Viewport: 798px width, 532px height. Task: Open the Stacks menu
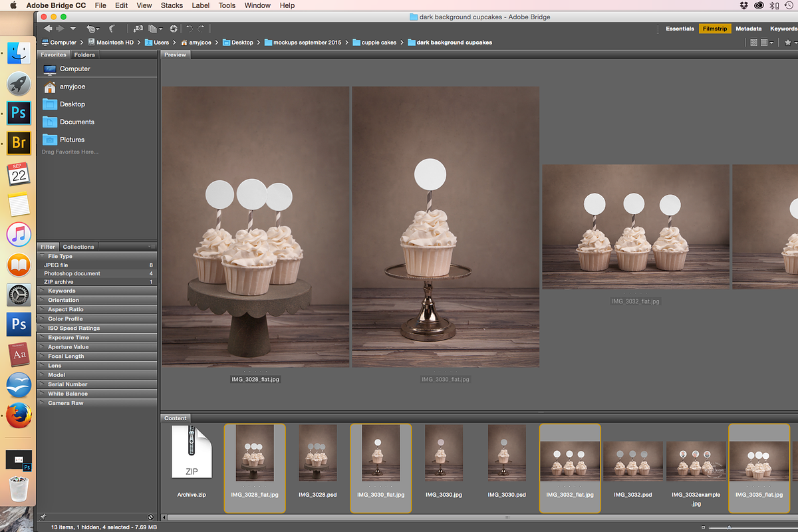click(172, 5)
